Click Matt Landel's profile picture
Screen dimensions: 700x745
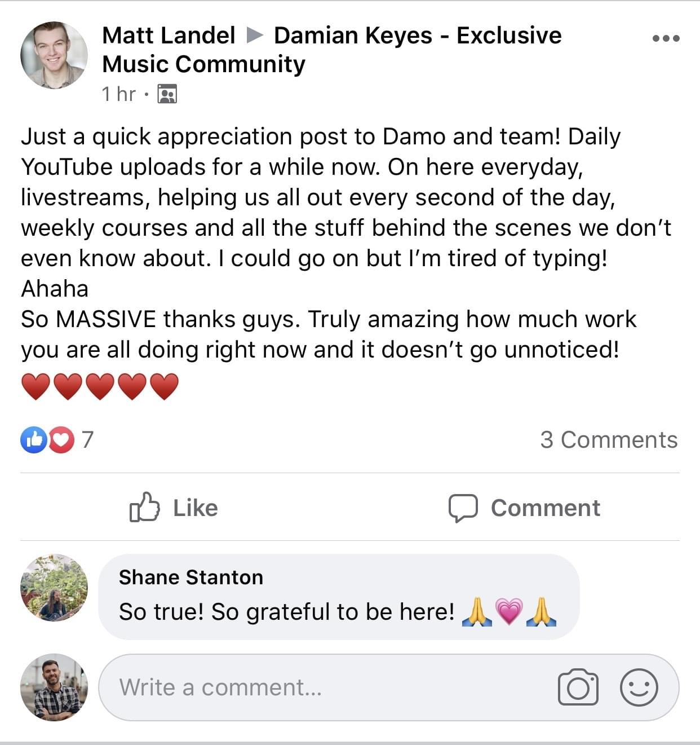(x=54, y=55)
